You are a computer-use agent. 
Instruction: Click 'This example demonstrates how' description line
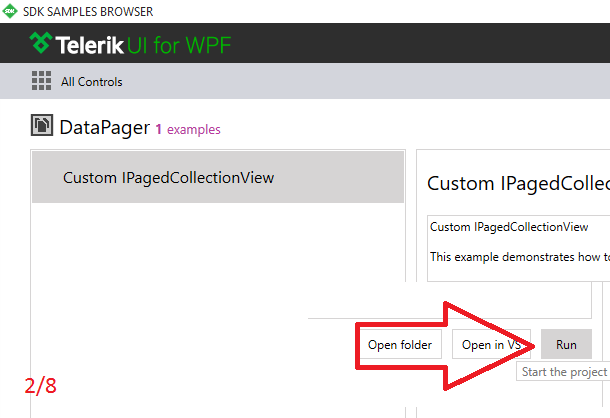(520, 257)
